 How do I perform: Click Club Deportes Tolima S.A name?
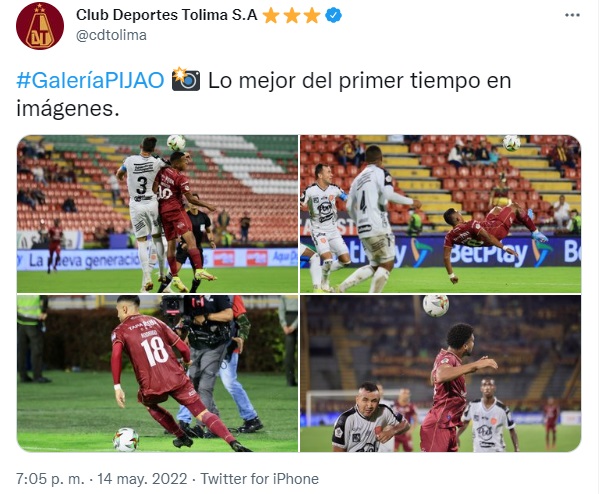[166, 15]
